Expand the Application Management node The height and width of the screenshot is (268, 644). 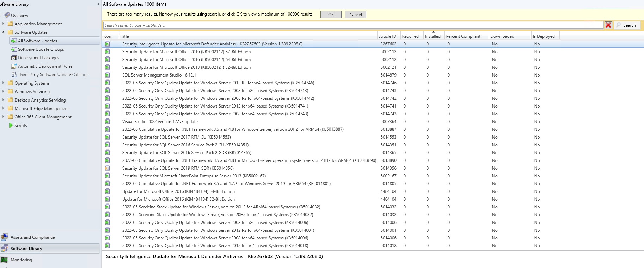pos(3,24)
